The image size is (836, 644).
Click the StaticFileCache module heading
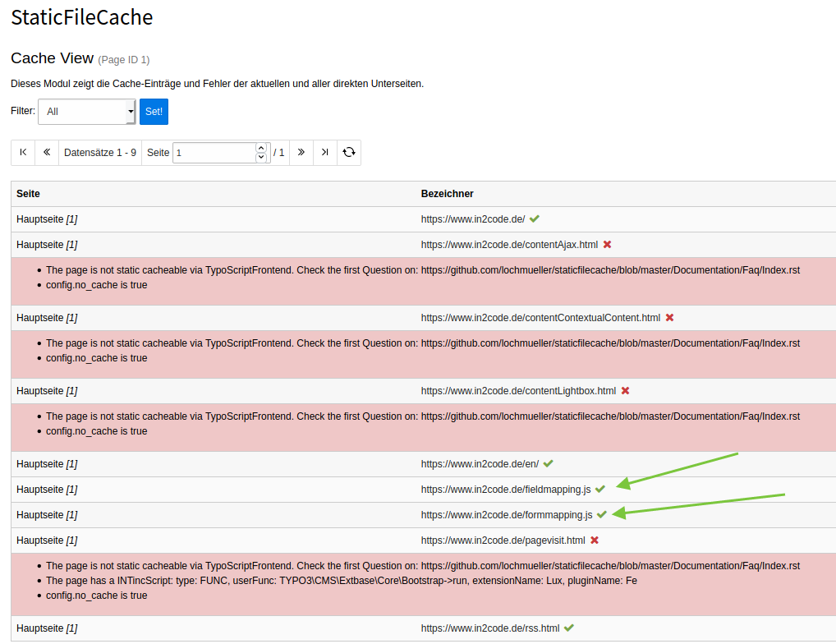click(82, 17)
